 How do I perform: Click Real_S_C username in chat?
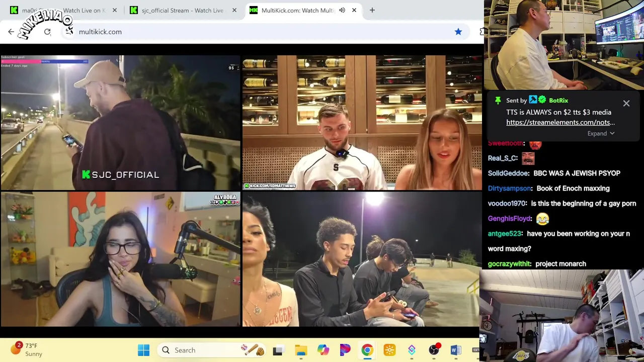(502, 158)
